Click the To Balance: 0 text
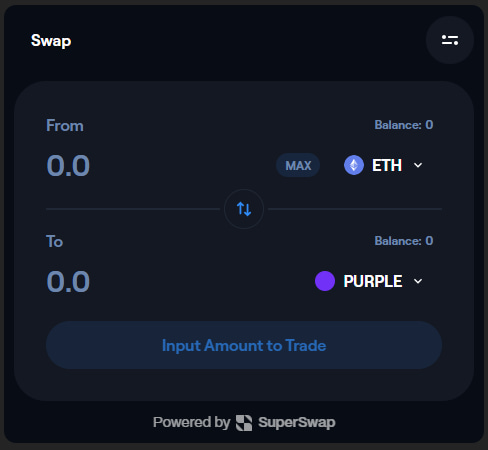 [404, 241]
